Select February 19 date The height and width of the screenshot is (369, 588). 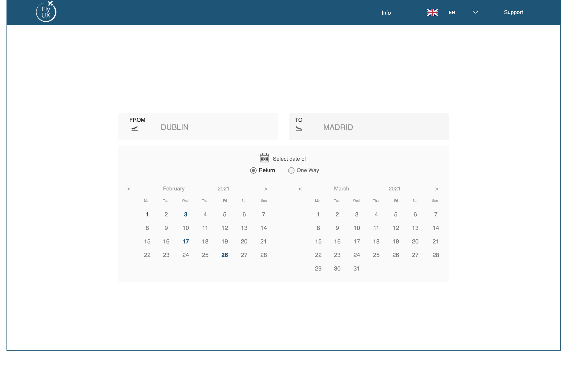point(225,242)
